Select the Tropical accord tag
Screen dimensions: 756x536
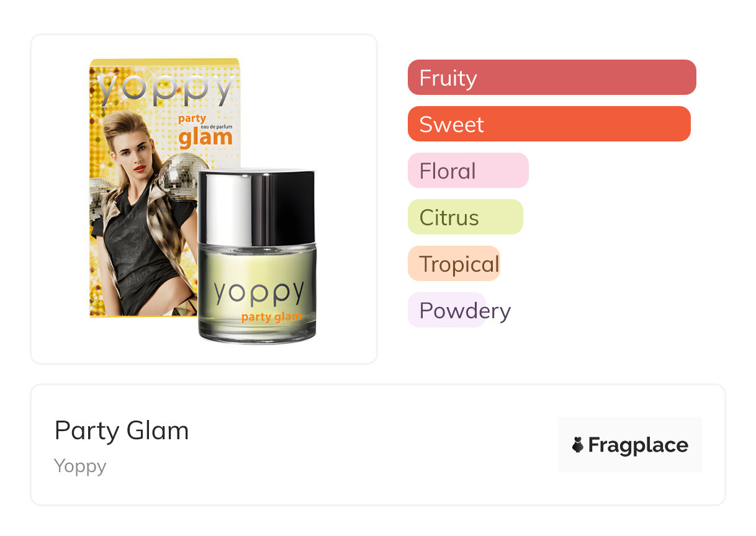coord(454,264)
